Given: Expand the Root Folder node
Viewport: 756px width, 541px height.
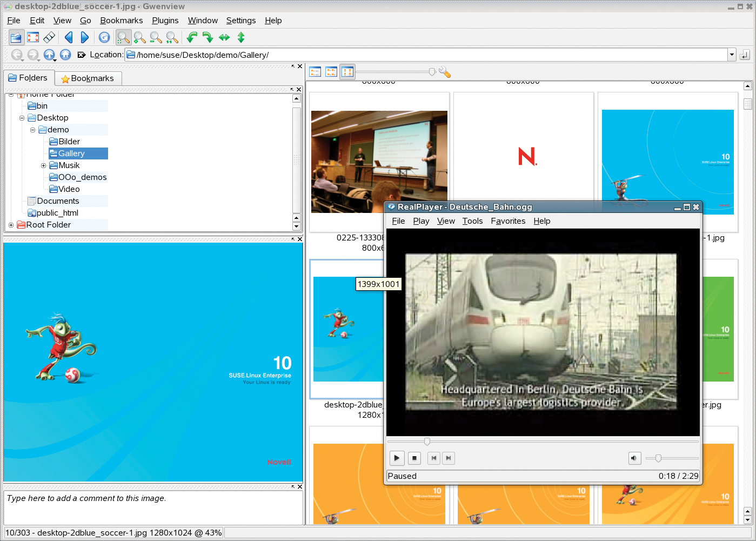Looking at the screenshot, I should tap(11, 225).
